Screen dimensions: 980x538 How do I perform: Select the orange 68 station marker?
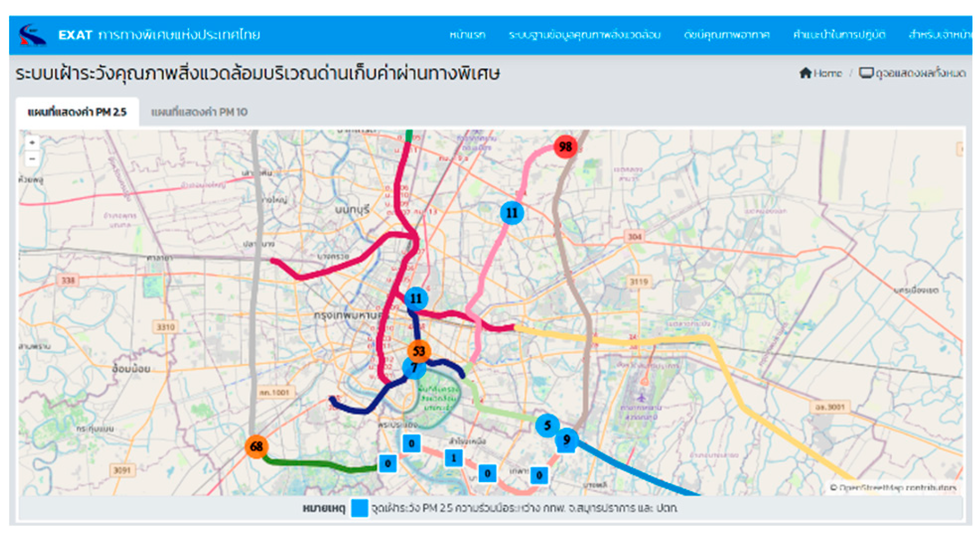pos(256,446)
